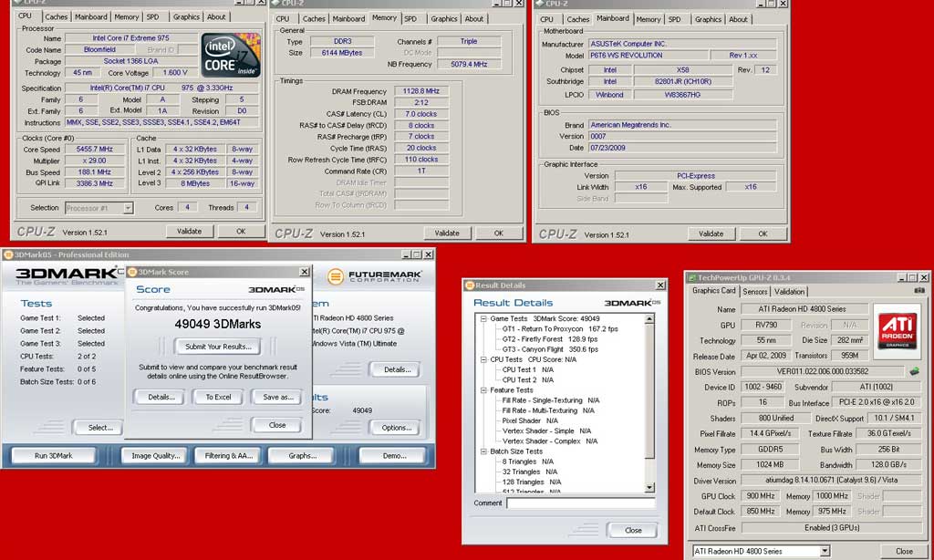Click the screenshot camera icon in GPU-Z
Screen dimensions: 934x560
pyautogui.click(x=919, y=291)
